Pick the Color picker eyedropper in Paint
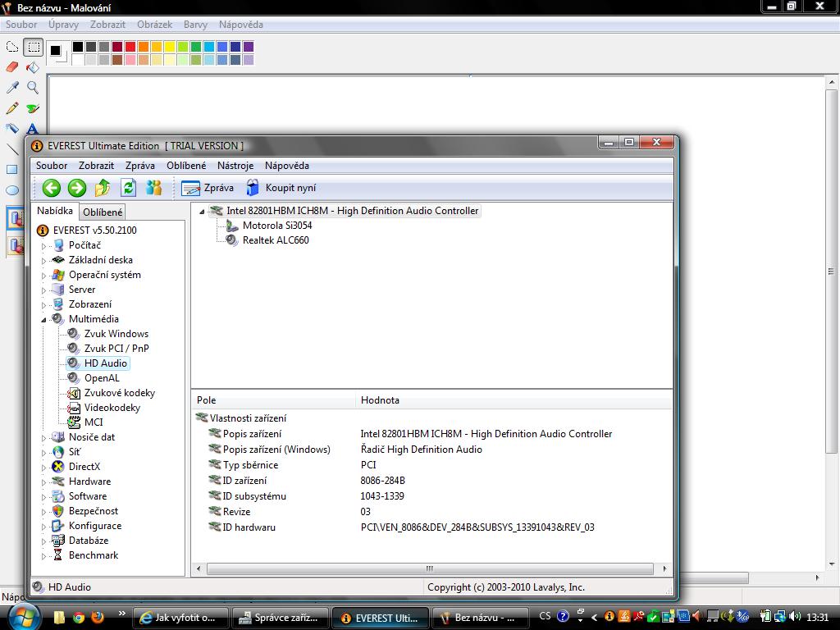840x630 pixels. coord(12,87)
